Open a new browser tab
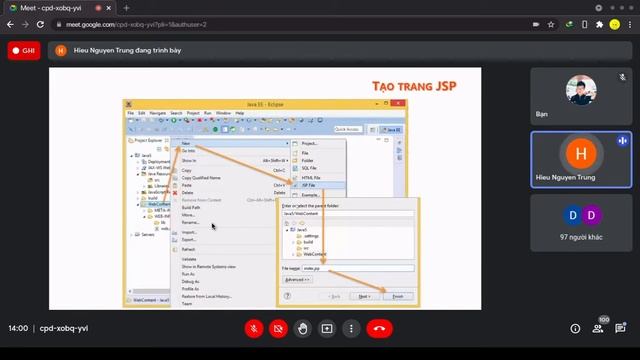 point(126,8)
